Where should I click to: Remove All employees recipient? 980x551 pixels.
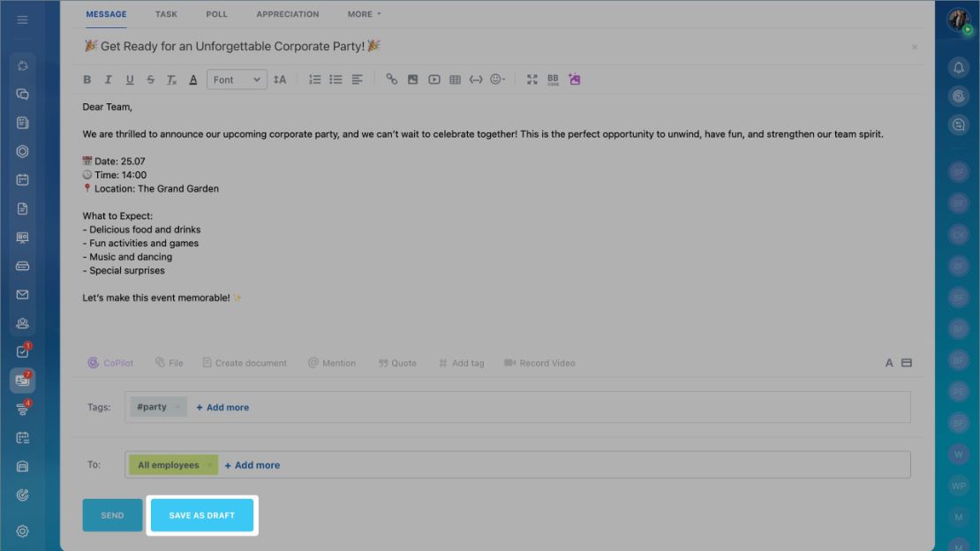tap(209, 465)
